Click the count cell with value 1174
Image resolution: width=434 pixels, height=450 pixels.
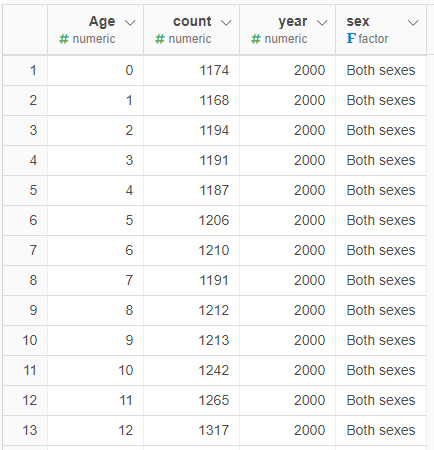coord(192,70)
